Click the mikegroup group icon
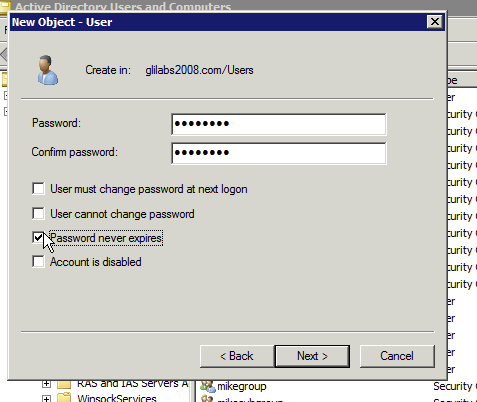Screen dimensions: 477x402 pyautogui.click(x=208, y=387)
